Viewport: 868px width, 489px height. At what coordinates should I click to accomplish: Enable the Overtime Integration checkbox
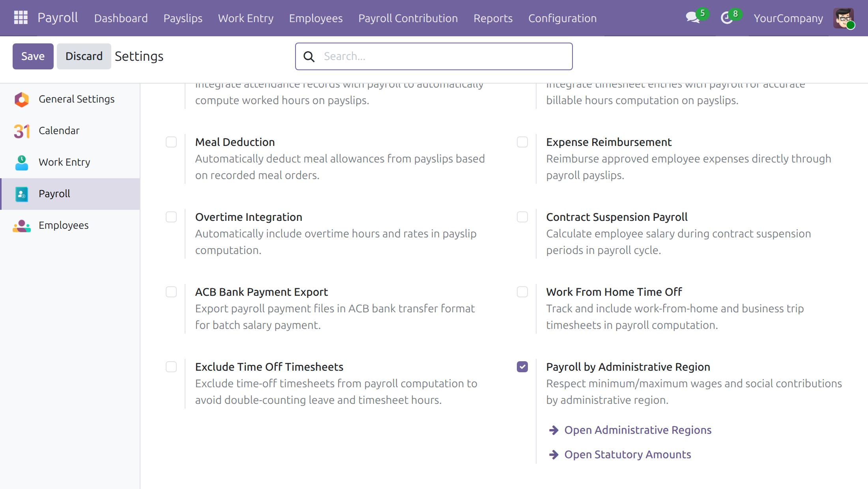[x=171, y=217]
